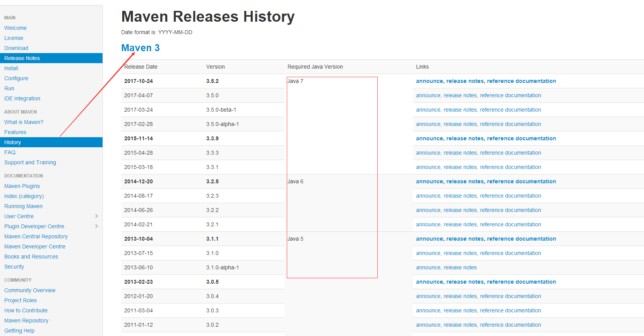Viewport: 644px width, 336px height.
Task: Select release date 2011-01-12 cell
Action: (x=162, y=325)
